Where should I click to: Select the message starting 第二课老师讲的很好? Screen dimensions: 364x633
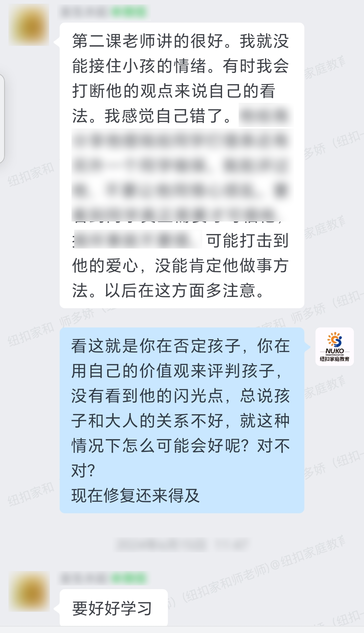point(182,165)
